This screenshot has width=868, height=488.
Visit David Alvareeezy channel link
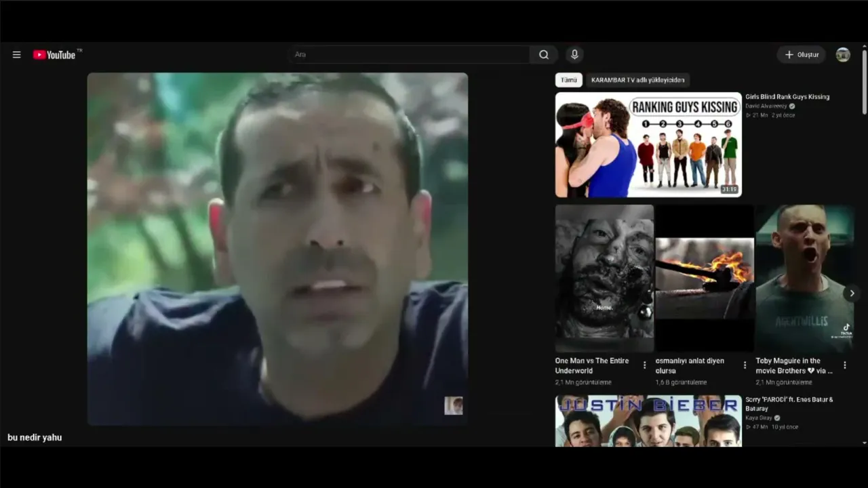[x=766, y=106]
